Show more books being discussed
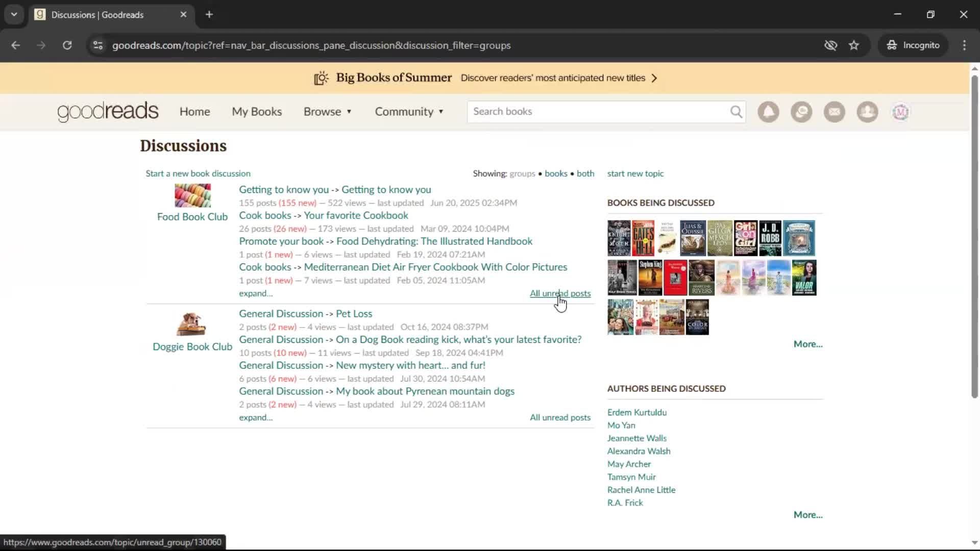Screen dimensions: 980x551 (808, 344)
